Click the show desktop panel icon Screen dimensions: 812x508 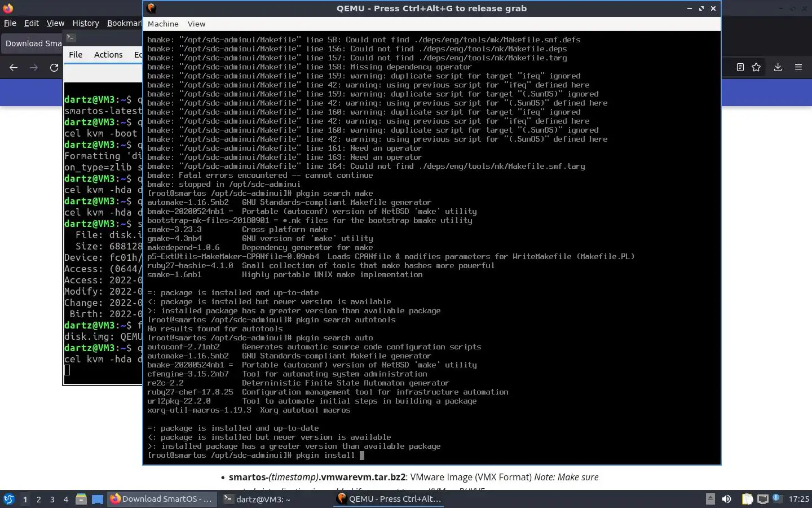pyautogui.click(x=98, y=499)
